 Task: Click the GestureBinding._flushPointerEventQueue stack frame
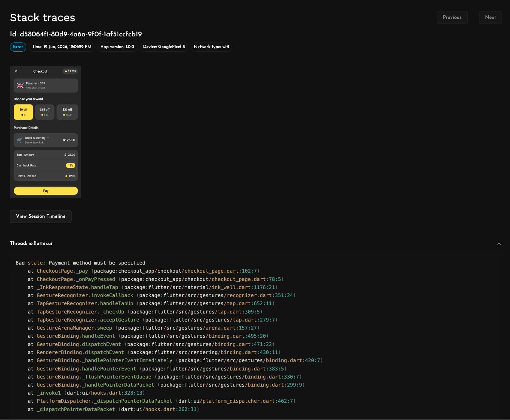(x=165, y=377)
